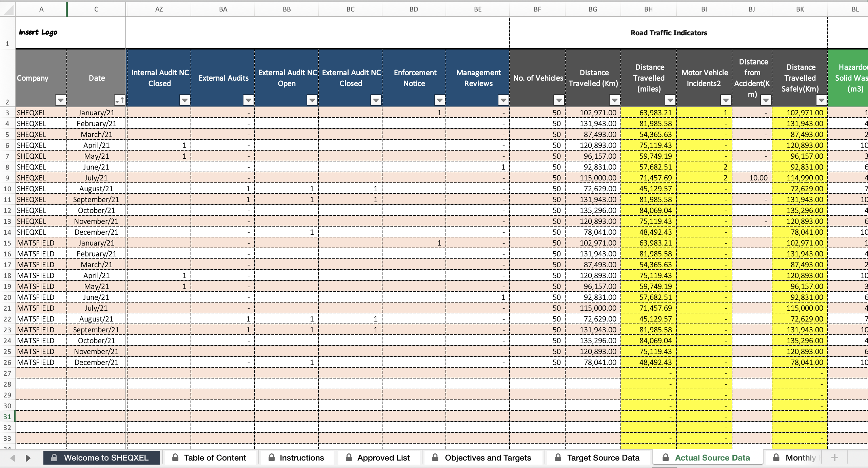Viewport: 868px width, 468px height.
Task: Open the Date column sort filter dropdown
Action: [x=120, y=100]
